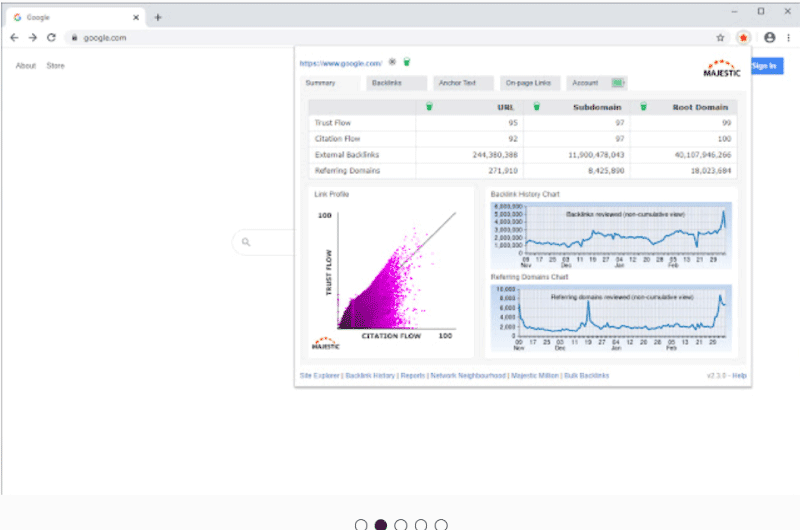800x530 pixels.
Task: Click the bucket icon in the Root Domain header
Action: (x=643, y=107)
